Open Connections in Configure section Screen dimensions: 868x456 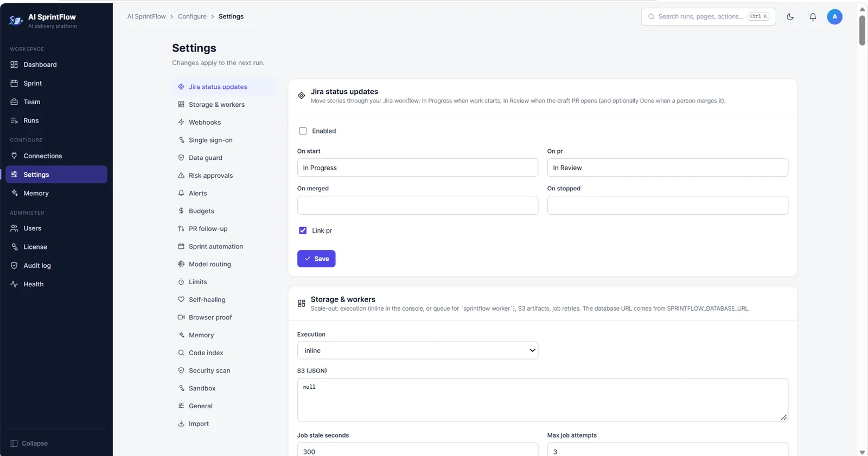pyautogui.click(x=56, y=156)
